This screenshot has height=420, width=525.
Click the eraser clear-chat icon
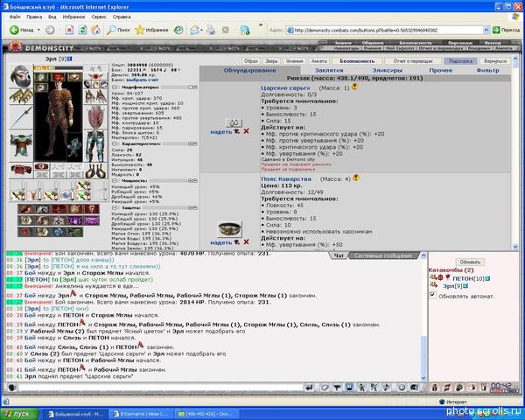point(325,388)
